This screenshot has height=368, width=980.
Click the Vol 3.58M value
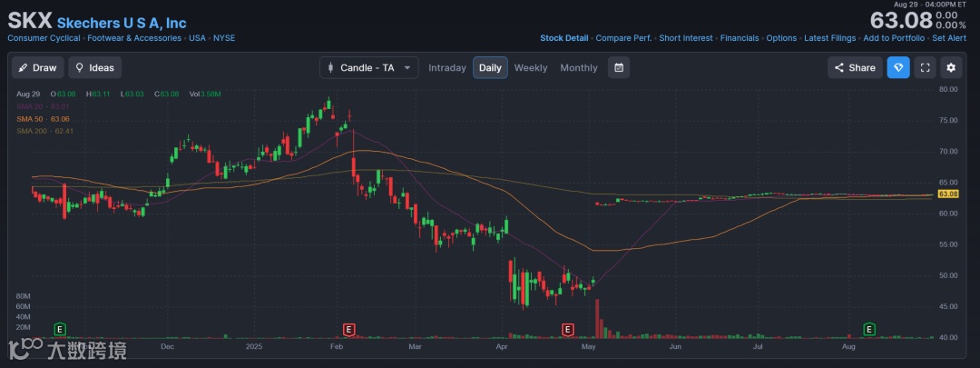(x=205, y=94)
